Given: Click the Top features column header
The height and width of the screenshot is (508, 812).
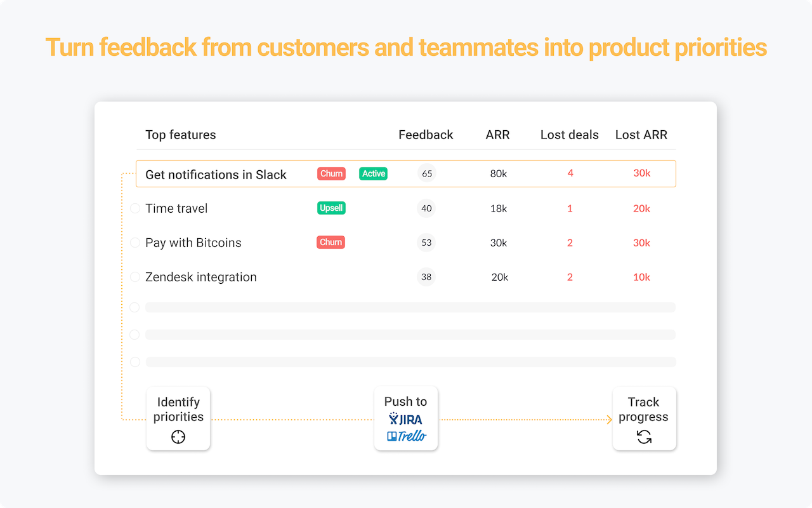Looking at the screenshot, I should (181, 135).
